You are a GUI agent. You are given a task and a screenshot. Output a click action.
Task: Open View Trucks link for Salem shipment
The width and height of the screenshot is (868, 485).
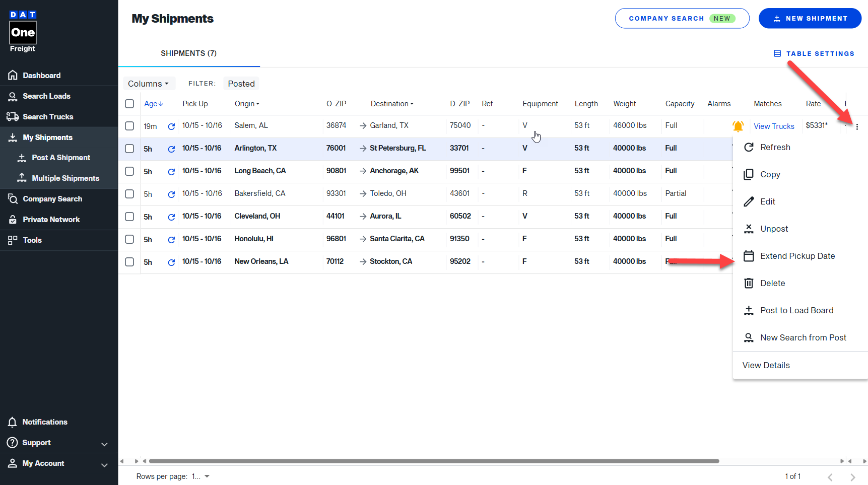tap(774, 126)
